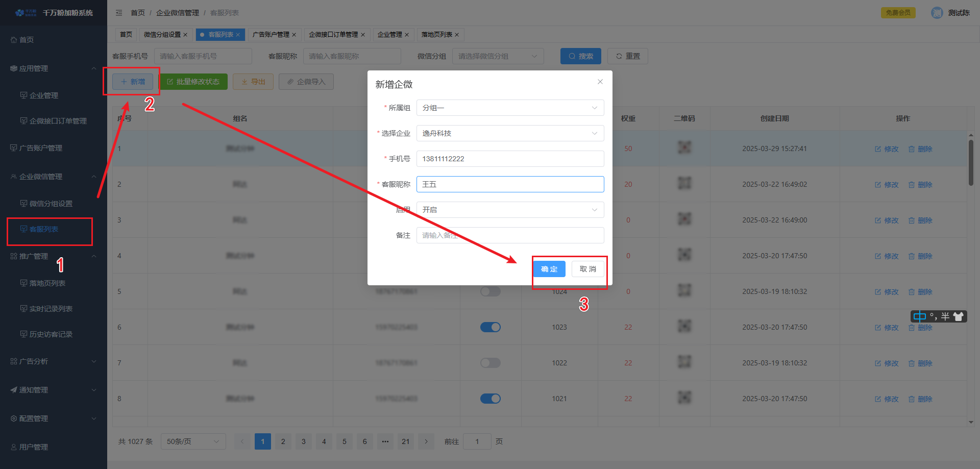Click the 取消 button in dialog
Viewport: 980px width, 469px height.
(x=587, y=269)
